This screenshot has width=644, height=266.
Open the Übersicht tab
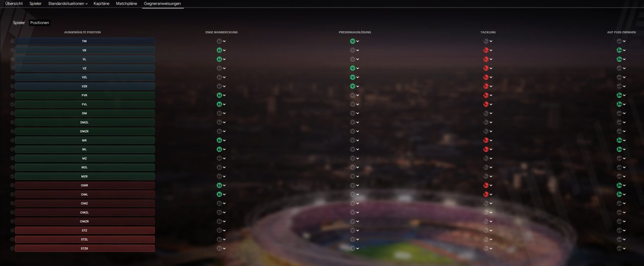pos(14,4)
